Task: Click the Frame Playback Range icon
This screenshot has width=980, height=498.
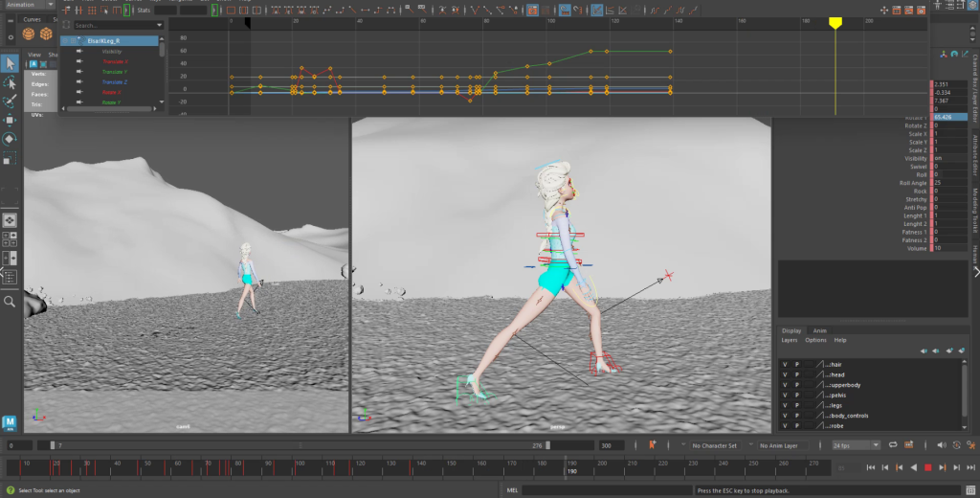Action: point(243,11)
